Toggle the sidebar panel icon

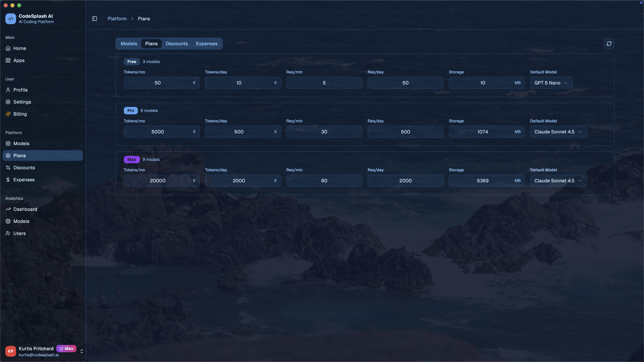[x=94, y=19]
